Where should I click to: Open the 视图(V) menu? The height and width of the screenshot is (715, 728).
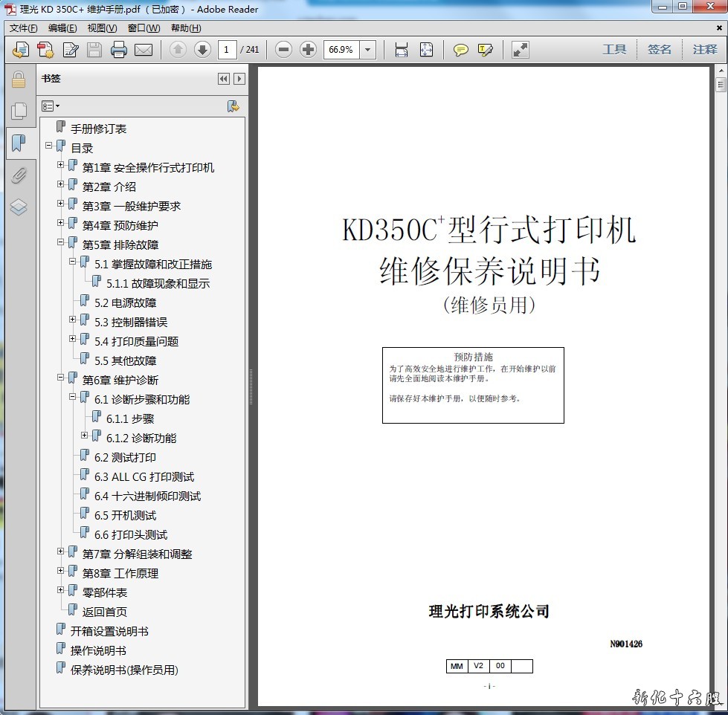tap(102, 28)
